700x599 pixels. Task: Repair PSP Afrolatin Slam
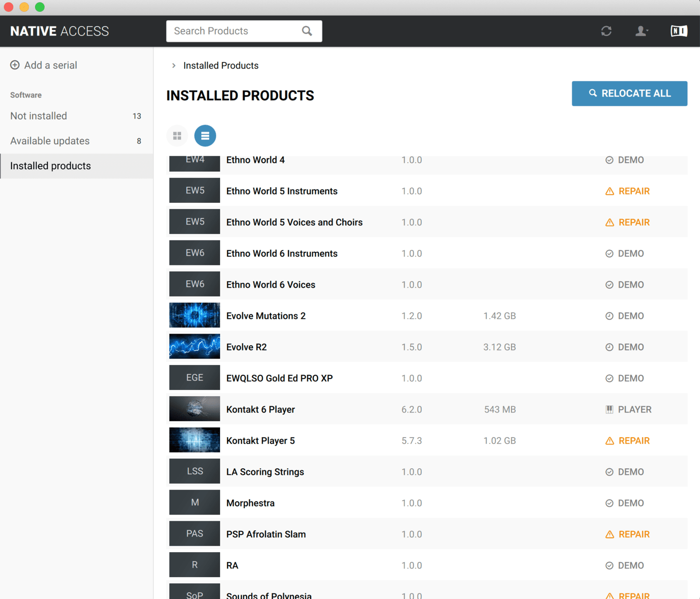pyautogui.click(x=628, y=534)
